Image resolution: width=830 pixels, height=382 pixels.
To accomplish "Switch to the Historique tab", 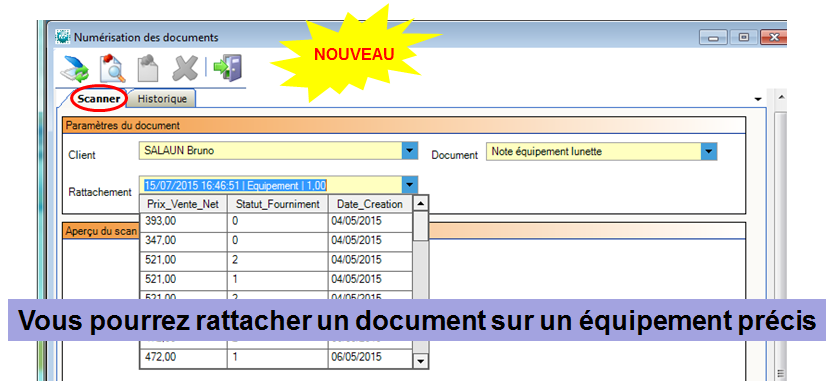I will [162, 99].
